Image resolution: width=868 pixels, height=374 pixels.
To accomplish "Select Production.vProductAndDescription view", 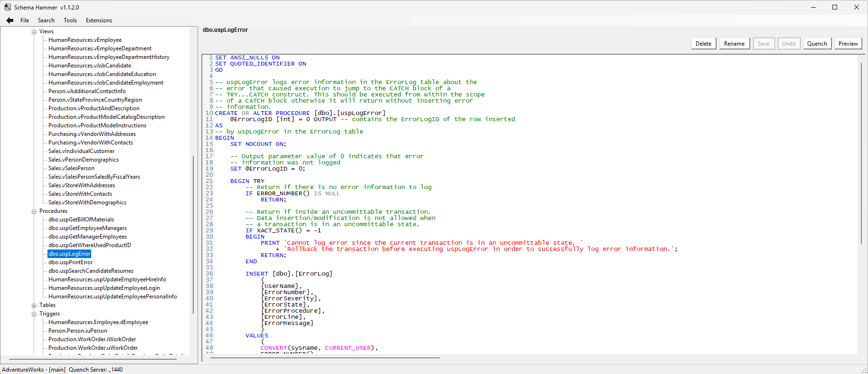I will (94, 108).
